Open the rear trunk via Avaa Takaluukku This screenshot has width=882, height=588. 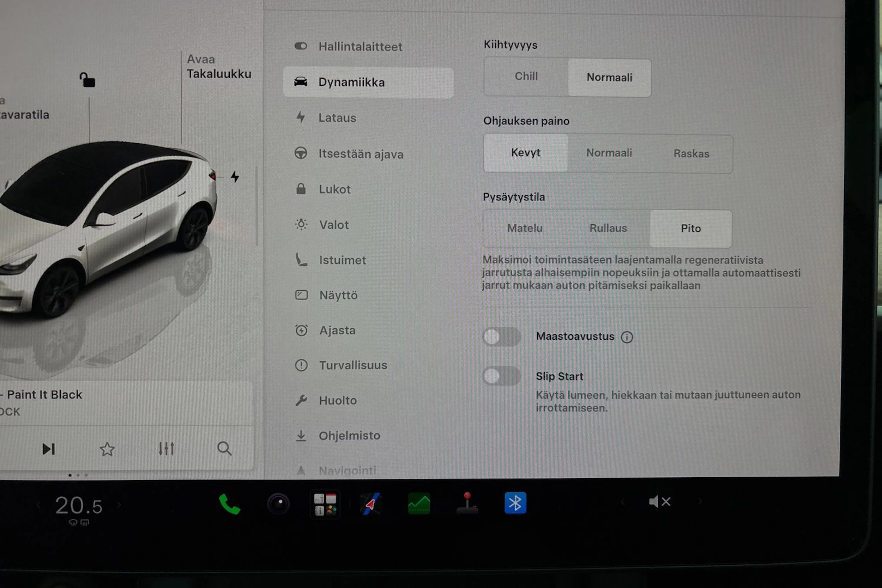pyautogui.click(x=219, y=67)
